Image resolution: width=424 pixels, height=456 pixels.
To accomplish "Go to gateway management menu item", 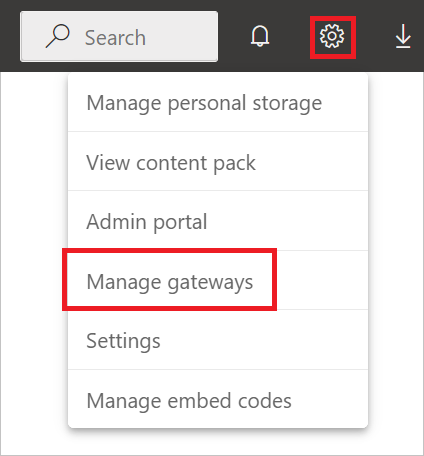I will point(218,281).
